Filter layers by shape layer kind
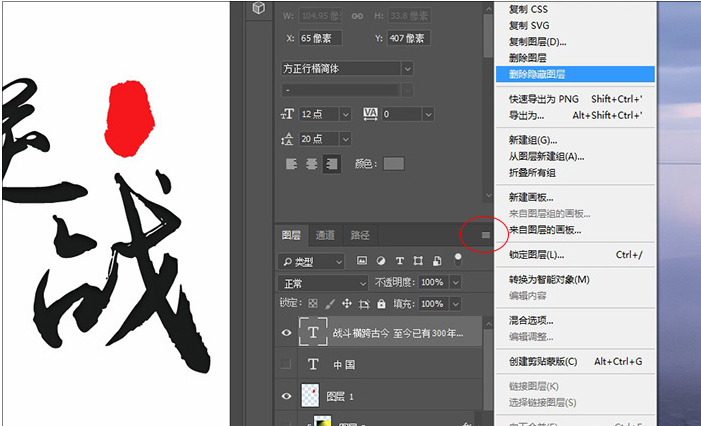The width and height of the screenshot is (701, 426). (418, 261)
